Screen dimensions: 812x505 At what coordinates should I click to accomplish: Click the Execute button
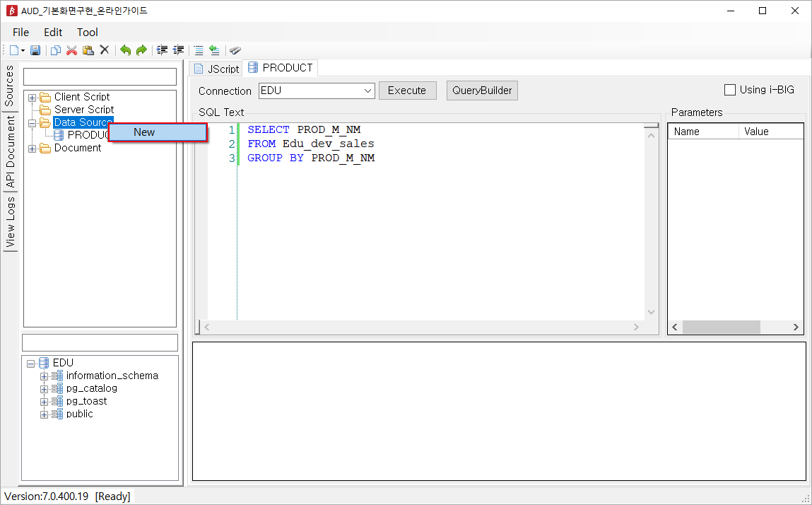coord(408,91)
